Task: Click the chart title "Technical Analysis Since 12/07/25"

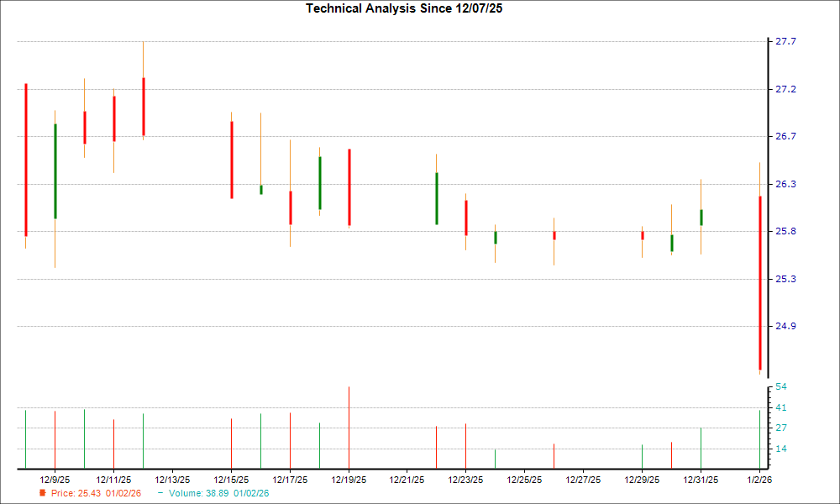Action: [x=404, y=8]
